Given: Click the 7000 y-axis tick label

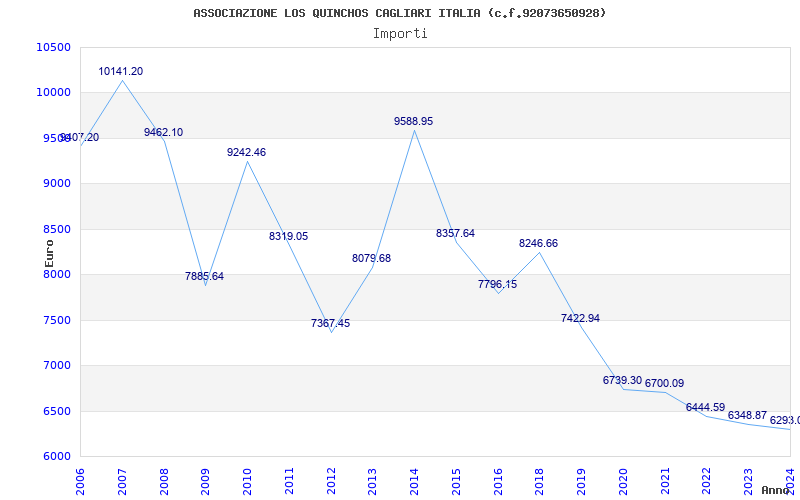Looking at the screenshot, I should [x=57, y=365].
